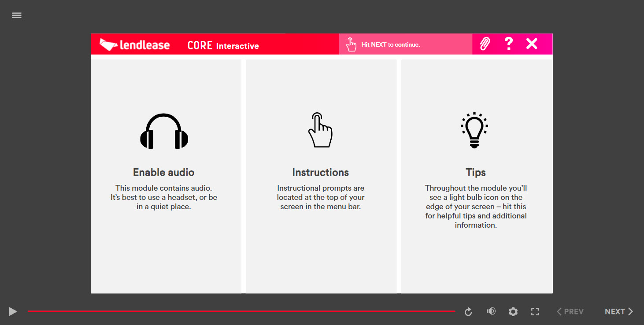Viewport: 644px width, 325px height.
Task: Open player settings gear
Action: (513, 312)
